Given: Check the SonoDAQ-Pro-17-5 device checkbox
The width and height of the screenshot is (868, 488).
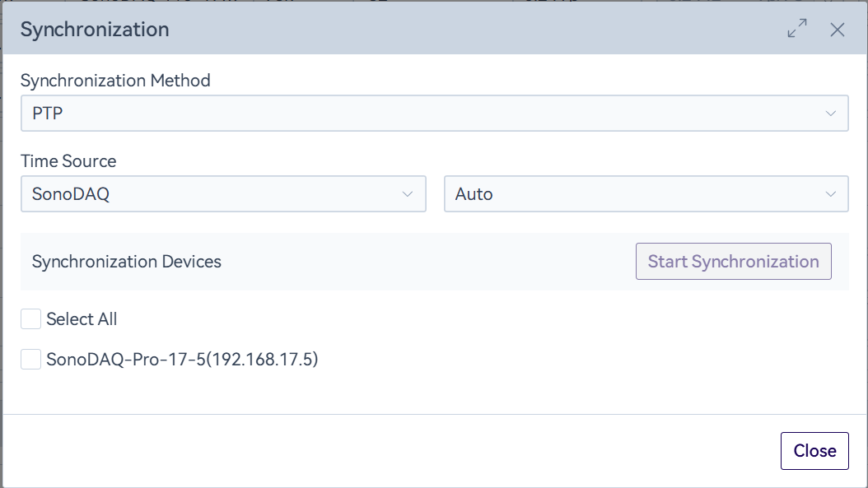Looking at the screenshot, I should (x=31, y=359).
